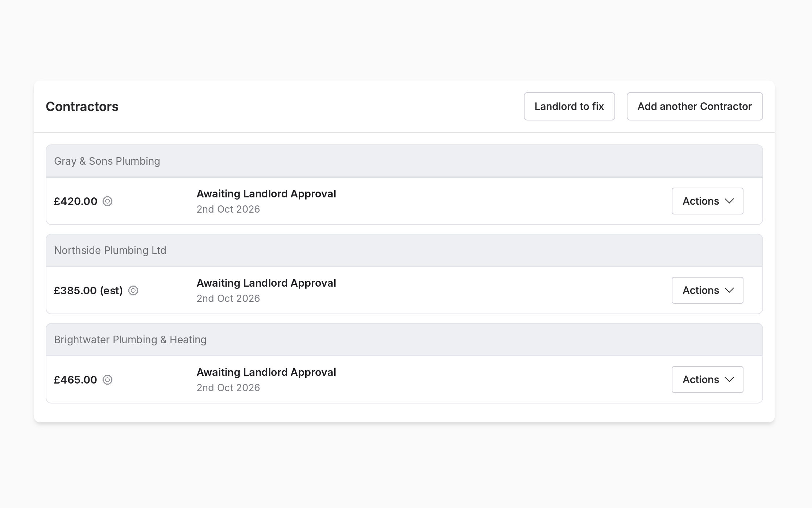Click the target icon beside £385.00 (est)
Screen dimensions: 812x508
pos(133,290)
